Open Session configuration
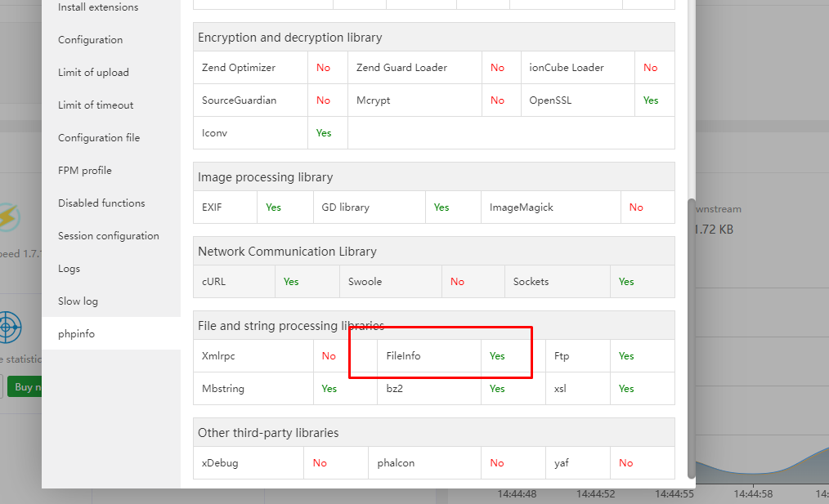829x504 pixels. (x=109, y=236)
